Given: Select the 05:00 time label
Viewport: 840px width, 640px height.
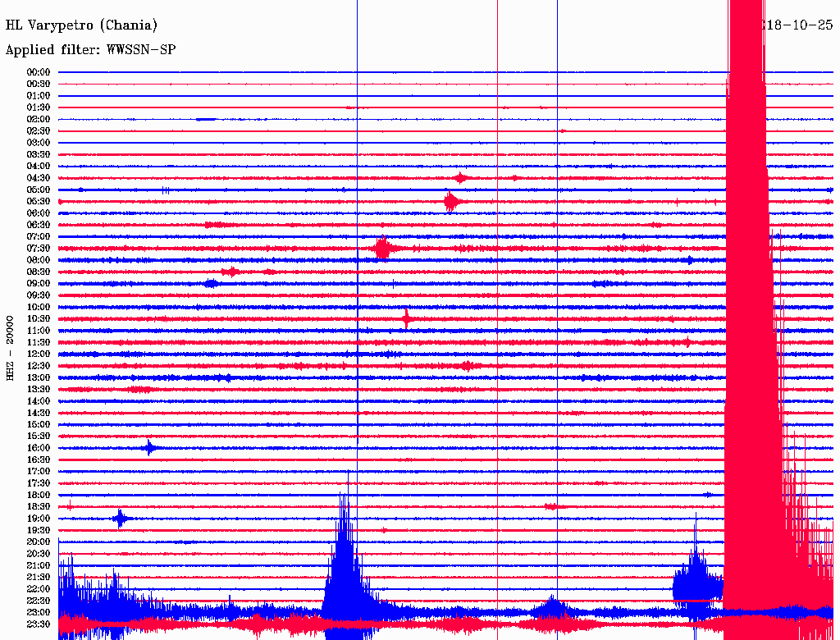Looking at the screenshot, I should coord(39,190).
